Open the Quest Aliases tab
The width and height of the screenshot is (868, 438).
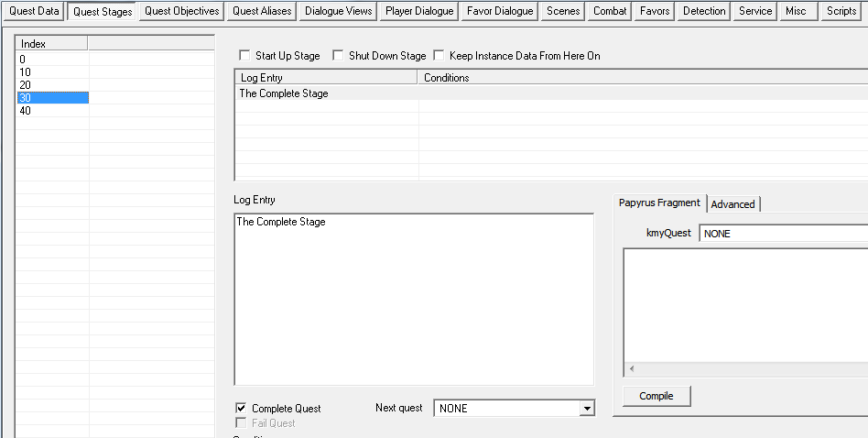(x=263, y=11)
